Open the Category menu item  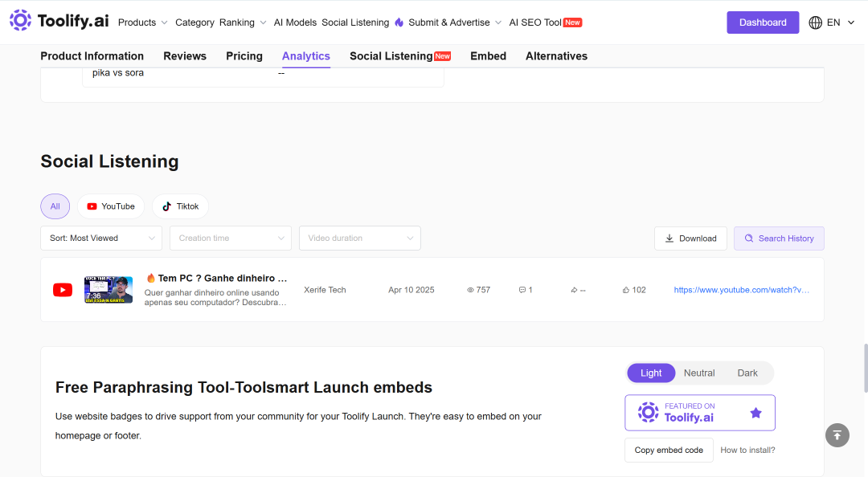(194, 22)
